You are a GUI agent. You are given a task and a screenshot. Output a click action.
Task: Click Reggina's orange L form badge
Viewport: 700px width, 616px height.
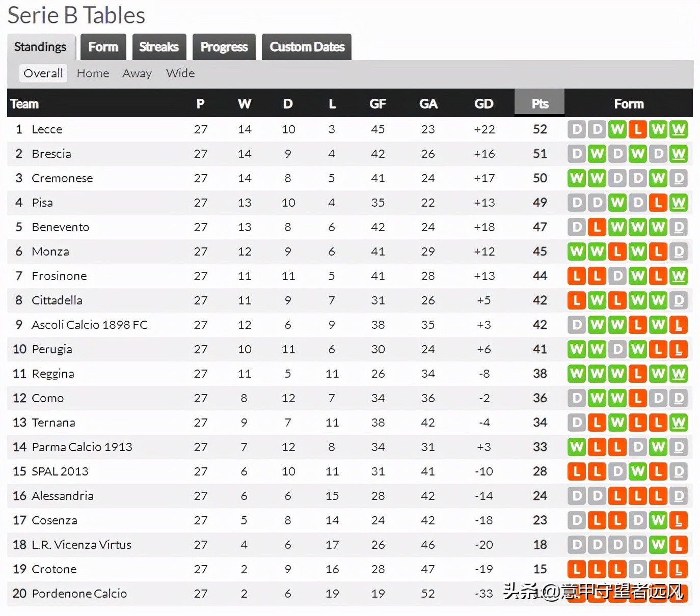point(637,374)
